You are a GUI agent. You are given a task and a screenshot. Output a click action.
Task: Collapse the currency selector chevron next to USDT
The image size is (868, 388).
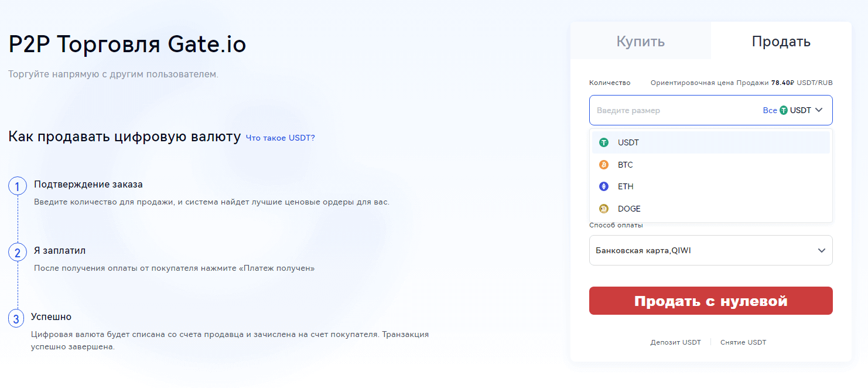[819, 110]
